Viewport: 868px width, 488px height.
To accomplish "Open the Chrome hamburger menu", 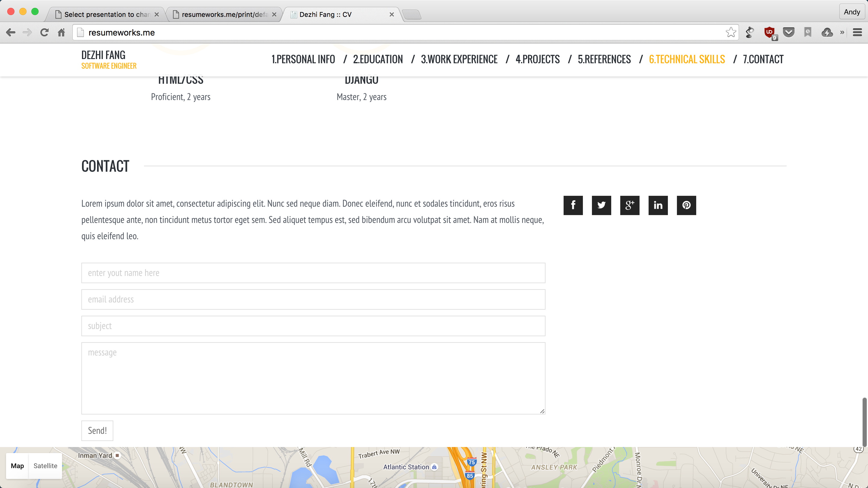I will point(857,32).
